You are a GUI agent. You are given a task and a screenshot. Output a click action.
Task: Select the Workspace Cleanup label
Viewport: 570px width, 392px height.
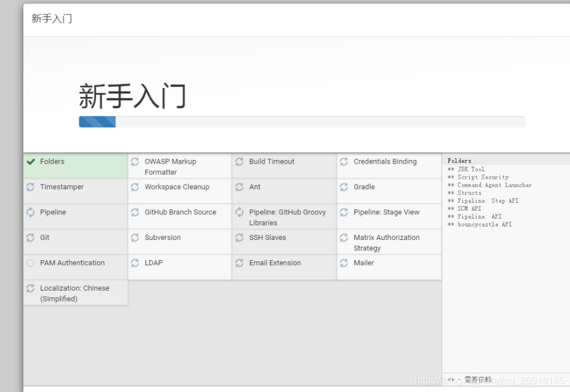[x=177, y=187]
